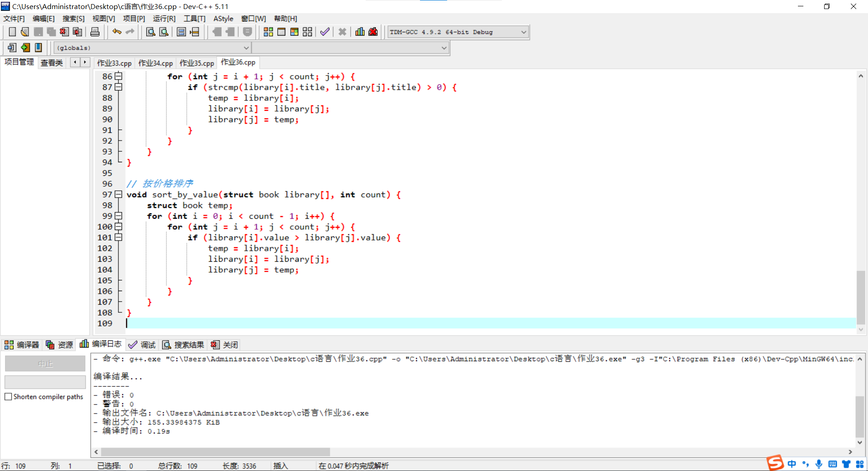Open the 运行[R] menu

click(164, 19)
